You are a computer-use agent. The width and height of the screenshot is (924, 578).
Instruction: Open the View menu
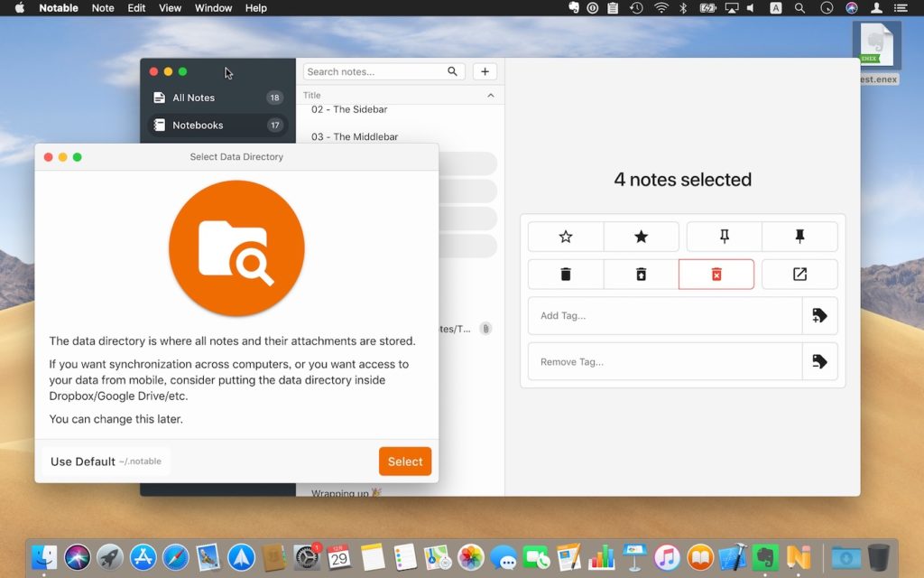[170, 8]
